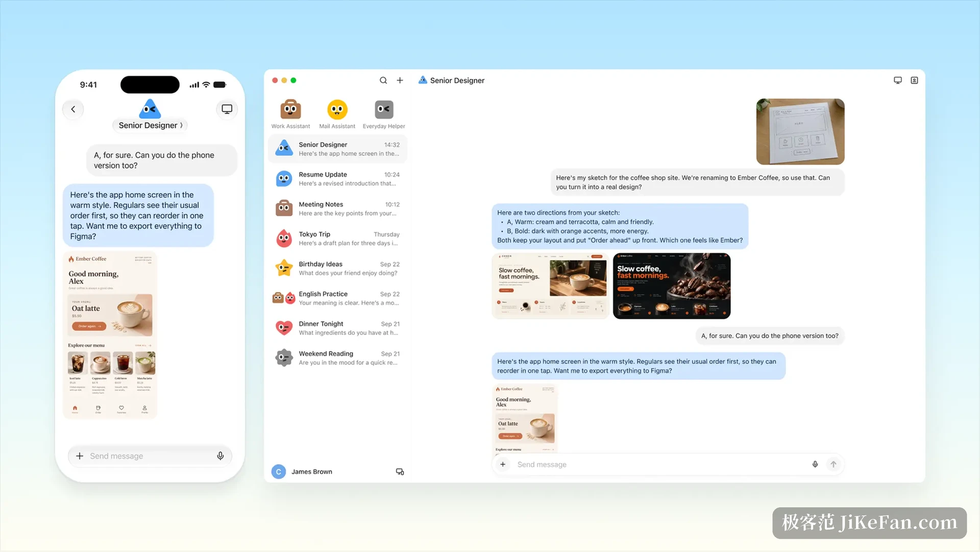Open the dark bold design mockup thumbnail
This screenshot has height=552, width=980.
672,286
